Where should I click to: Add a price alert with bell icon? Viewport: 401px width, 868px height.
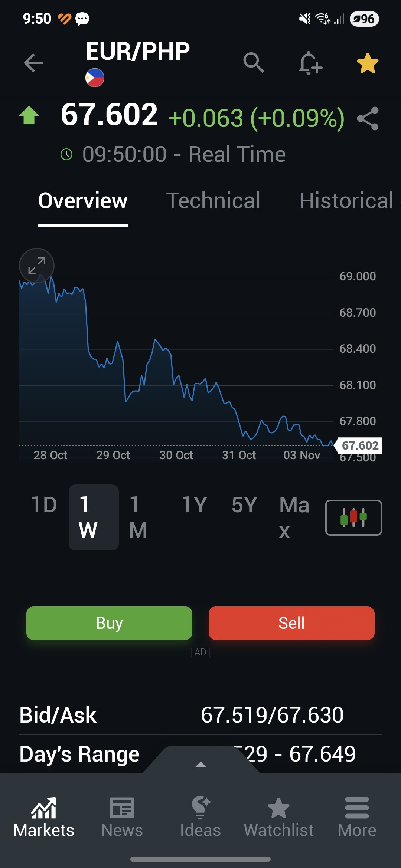[310, 63]
